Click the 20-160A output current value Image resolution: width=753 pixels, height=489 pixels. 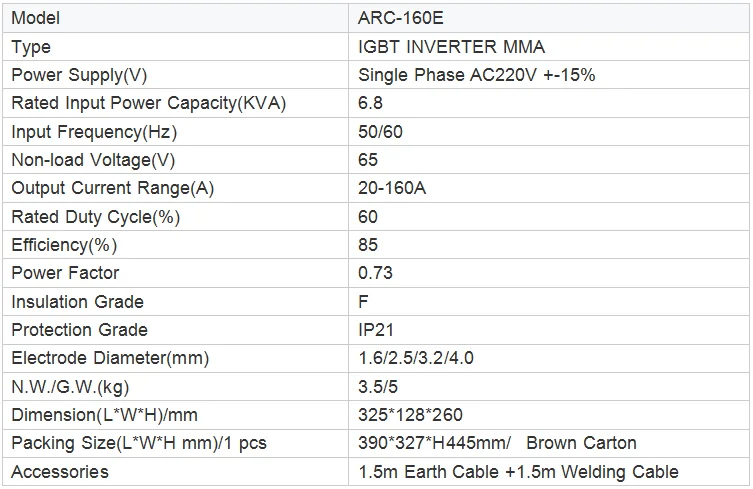tap(392, 188)
